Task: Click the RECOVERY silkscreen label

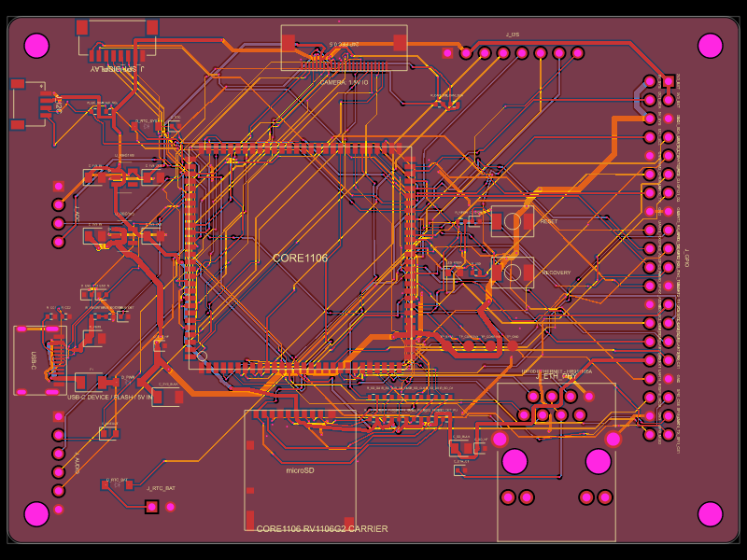Action: (556, 273)
